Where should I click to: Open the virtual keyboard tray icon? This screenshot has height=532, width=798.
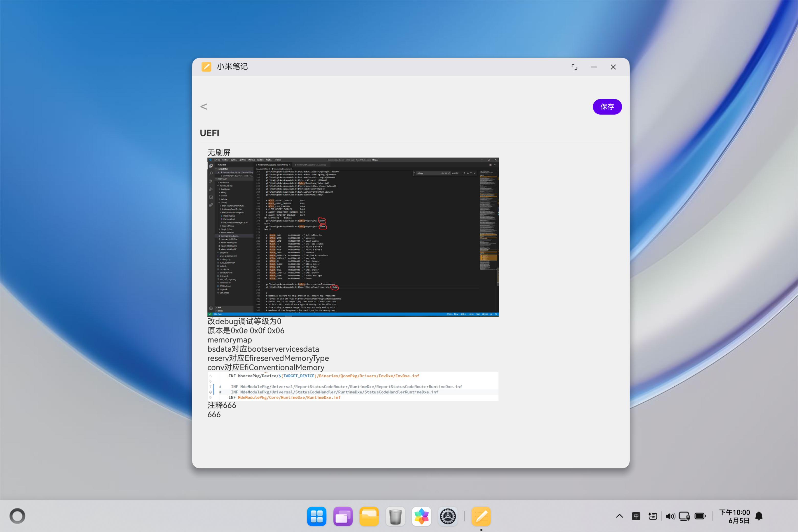652,516
